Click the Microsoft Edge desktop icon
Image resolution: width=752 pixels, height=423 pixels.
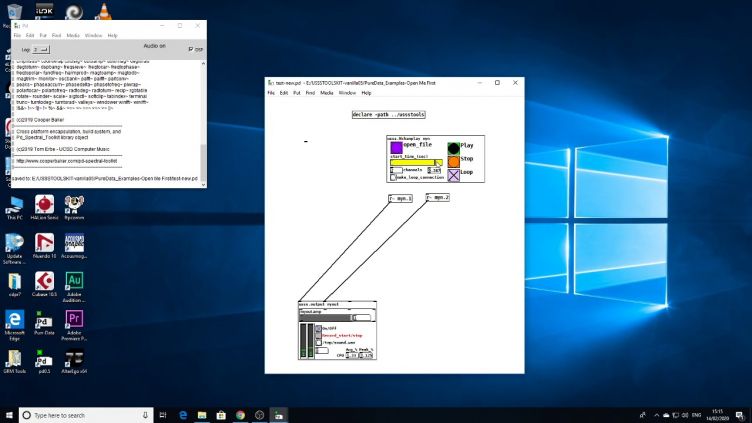(14, 326)
